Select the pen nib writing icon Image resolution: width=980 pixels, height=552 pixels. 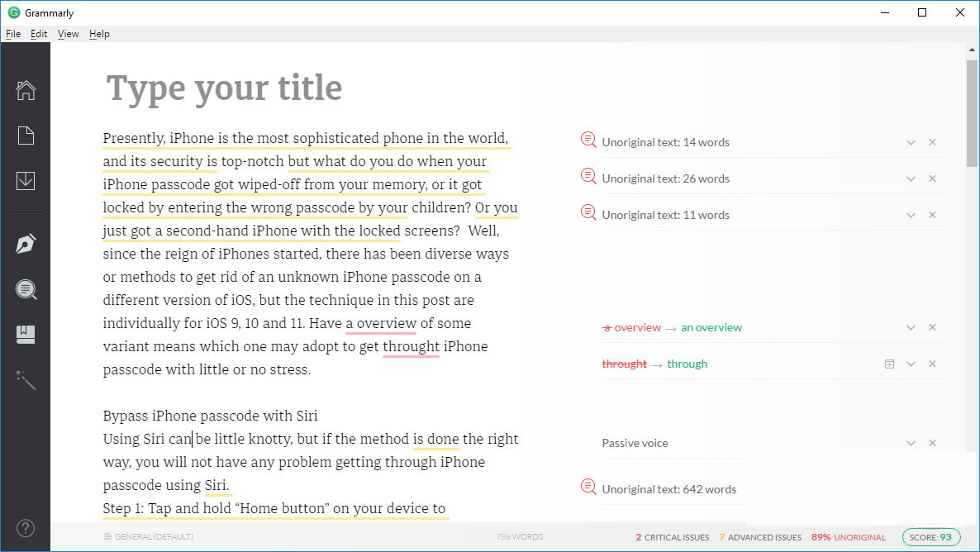(x=26, y=244)
